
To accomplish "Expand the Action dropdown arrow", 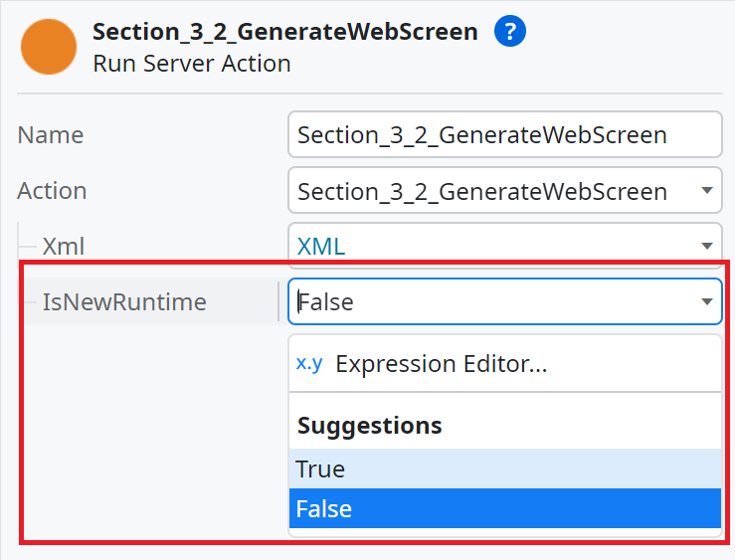I will point(706,191).
